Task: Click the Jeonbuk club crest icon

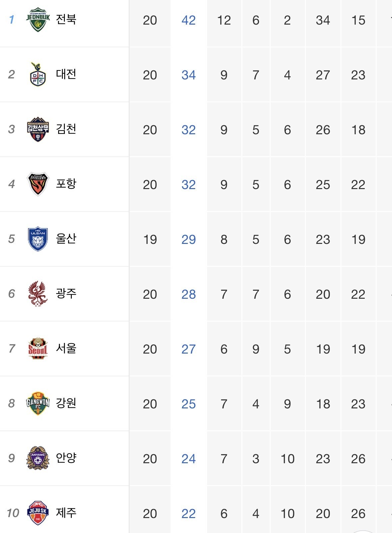Action: (x=38, y=20)
